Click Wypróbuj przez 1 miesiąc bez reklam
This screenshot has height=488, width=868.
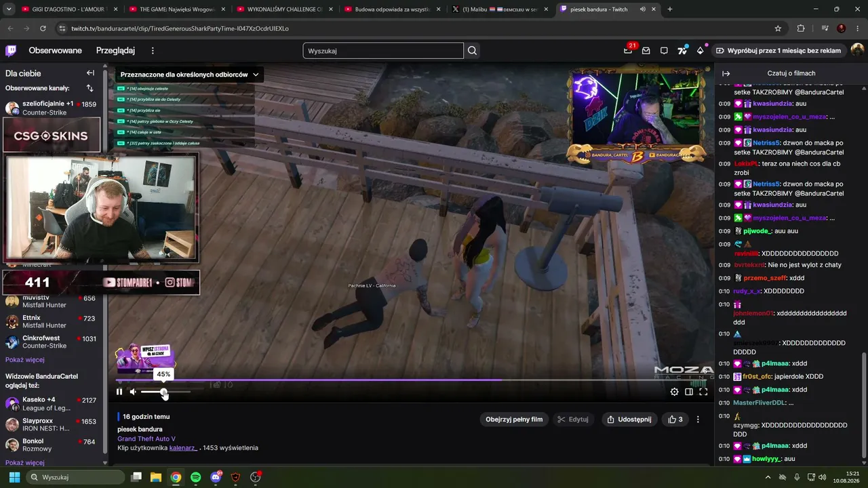tap(778, 51)
